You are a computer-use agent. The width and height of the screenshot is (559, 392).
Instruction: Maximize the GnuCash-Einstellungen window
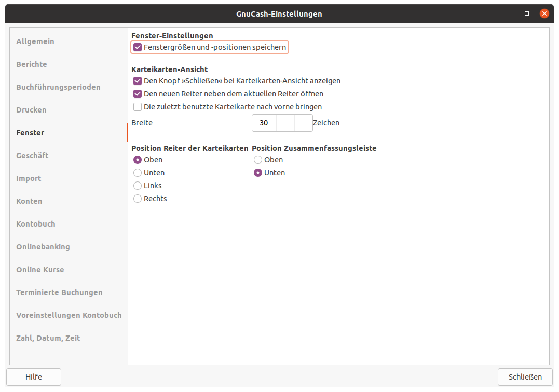coord(527,13)
